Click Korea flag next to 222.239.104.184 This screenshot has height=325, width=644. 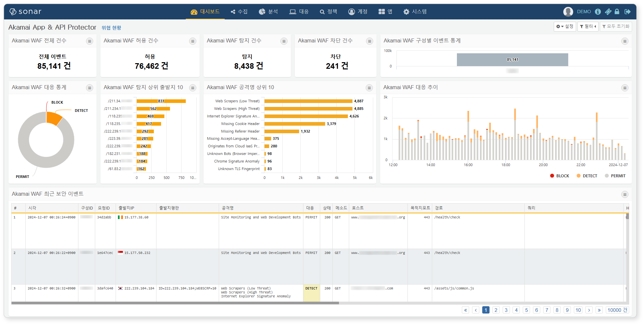[x=120, y=288]
